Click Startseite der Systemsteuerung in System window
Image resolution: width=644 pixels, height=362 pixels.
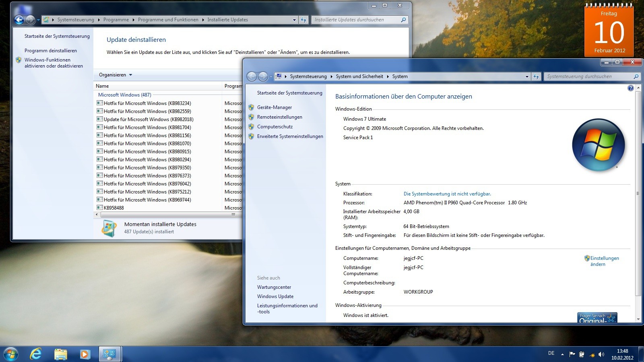[x=290, y=93]
